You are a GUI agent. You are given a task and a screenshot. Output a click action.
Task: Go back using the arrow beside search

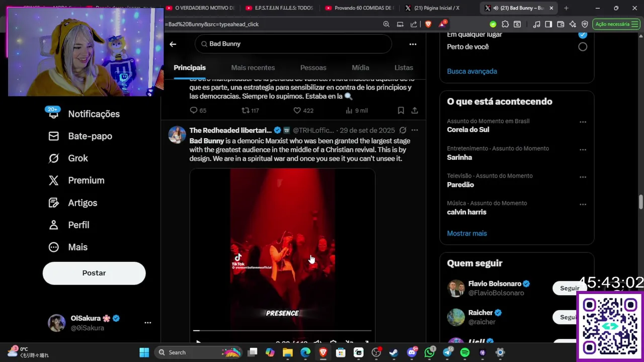[x=173, y=44]
